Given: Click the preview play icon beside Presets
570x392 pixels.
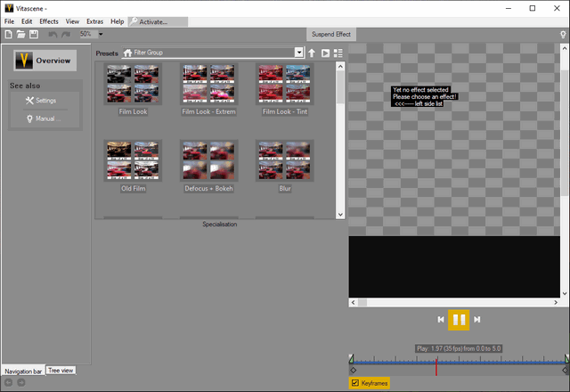Looking at the screenshot, I should pyautogui.click(x=325, y=53).
